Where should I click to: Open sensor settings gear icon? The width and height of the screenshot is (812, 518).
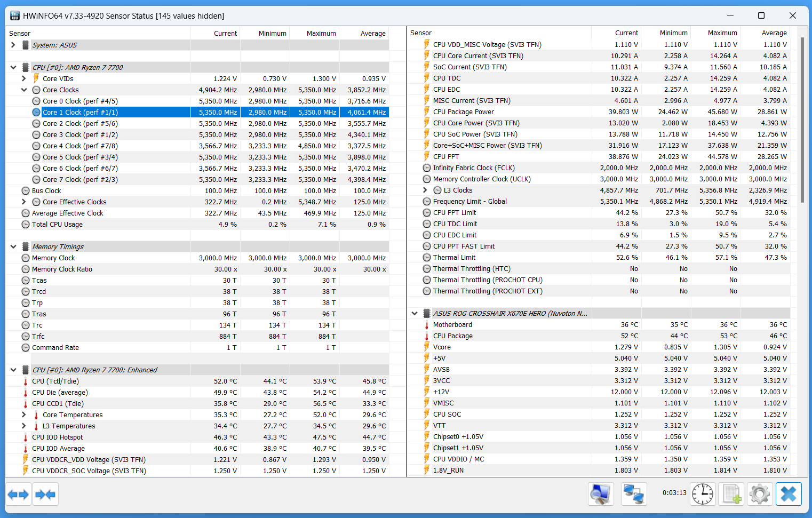click(760, 494)
